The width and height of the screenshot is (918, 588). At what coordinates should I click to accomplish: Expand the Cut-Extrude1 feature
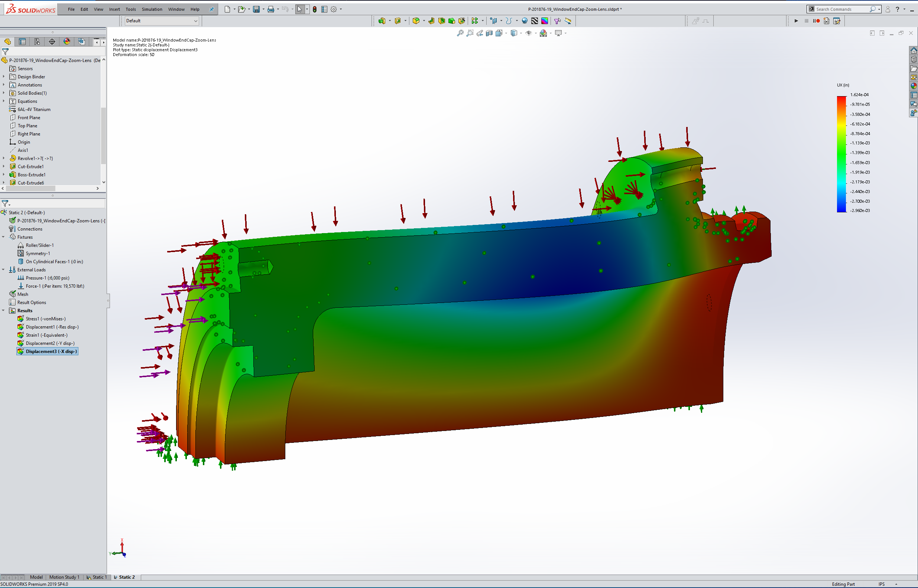coord(4,166)
